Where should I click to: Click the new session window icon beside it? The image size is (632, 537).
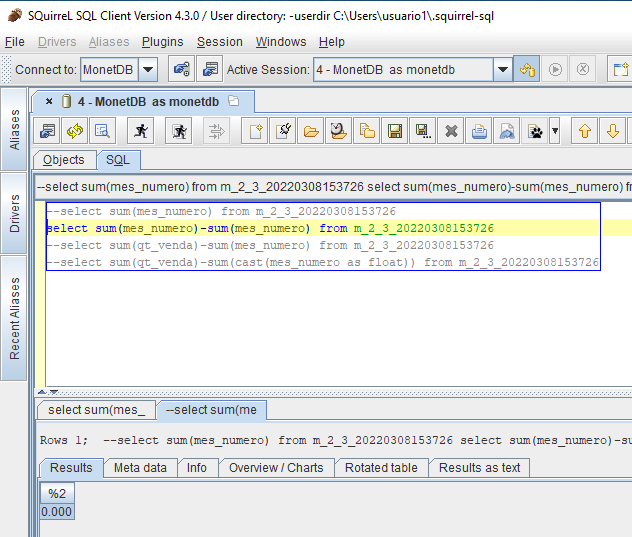(x=210, y=69)
